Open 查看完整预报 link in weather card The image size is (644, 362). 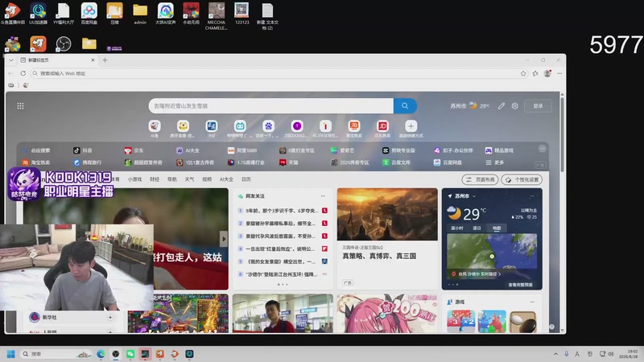(520, 285)
